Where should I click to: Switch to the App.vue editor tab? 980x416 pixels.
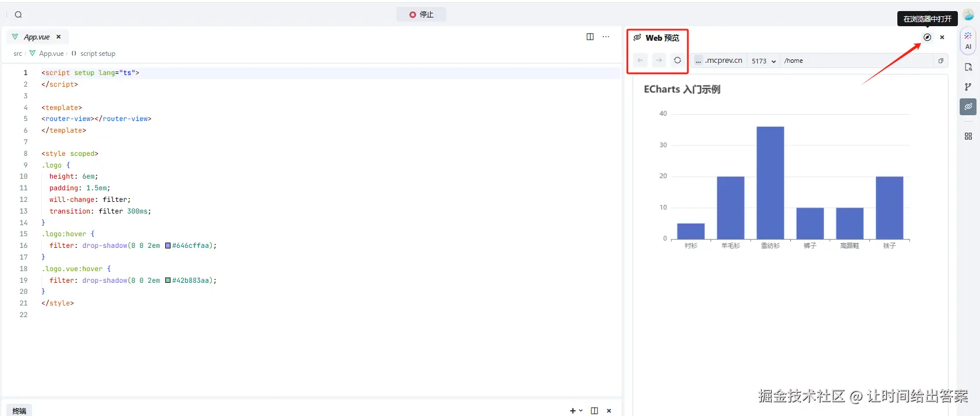(x=37, y=37)
